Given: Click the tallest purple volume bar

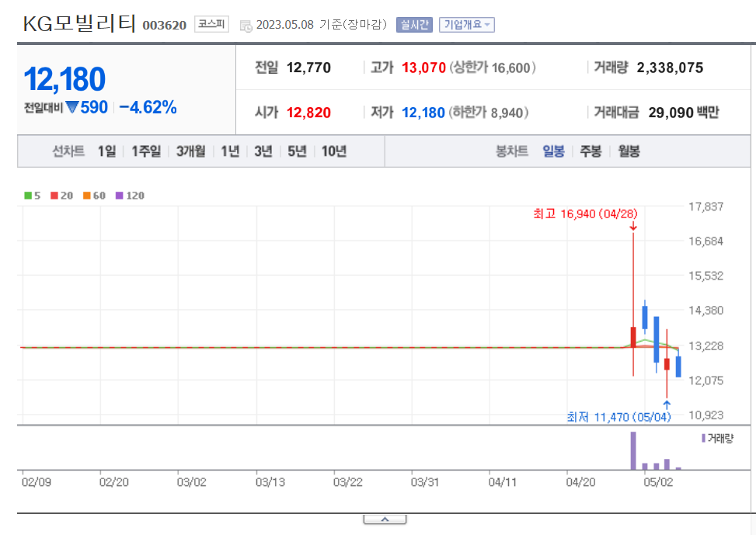Looking at the screenshot, I should [633, 450].
